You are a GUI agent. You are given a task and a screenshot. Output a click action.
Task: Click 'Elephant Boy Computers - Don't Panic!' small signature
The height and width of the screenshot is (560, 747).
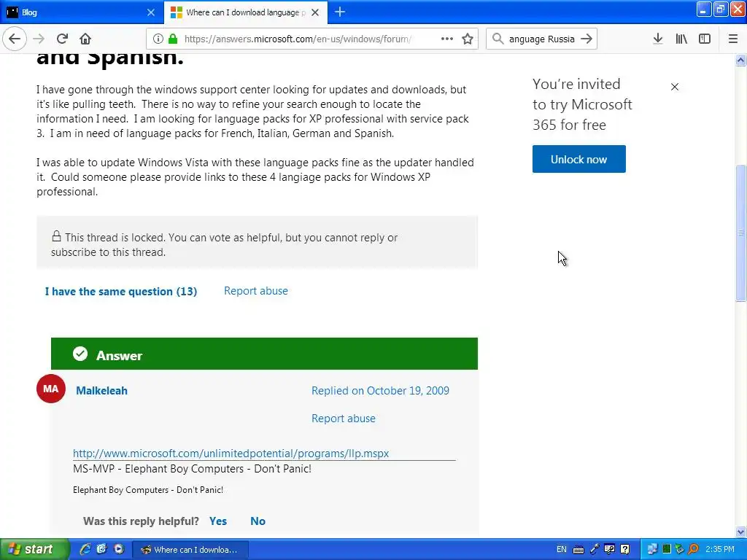148,489
